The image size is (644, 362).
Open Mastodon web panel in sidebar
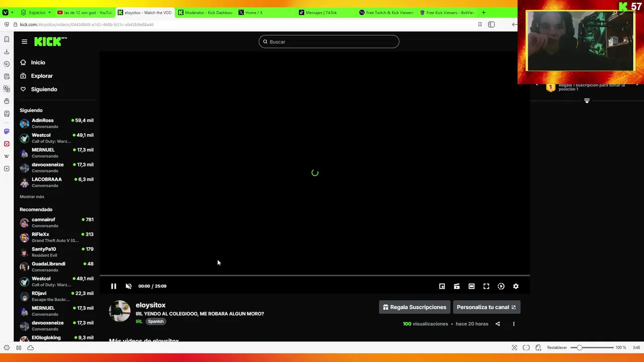(x=7, y=131)
